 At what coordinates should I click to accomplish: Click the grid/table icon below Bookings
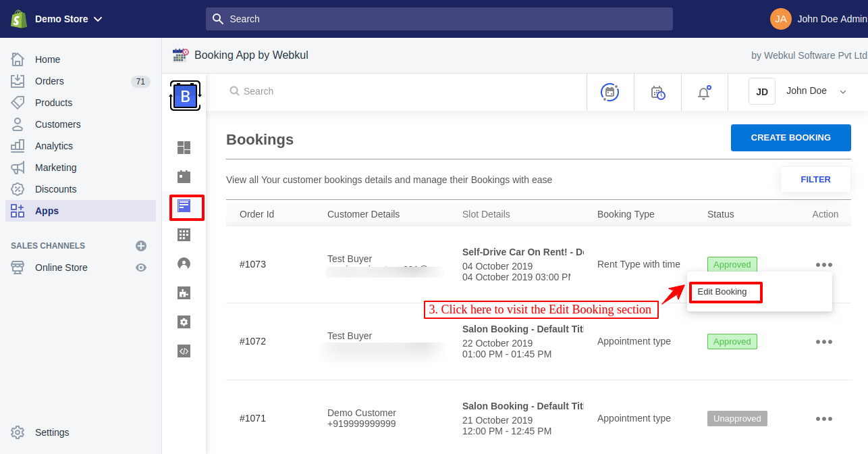[x=184, y=234]
